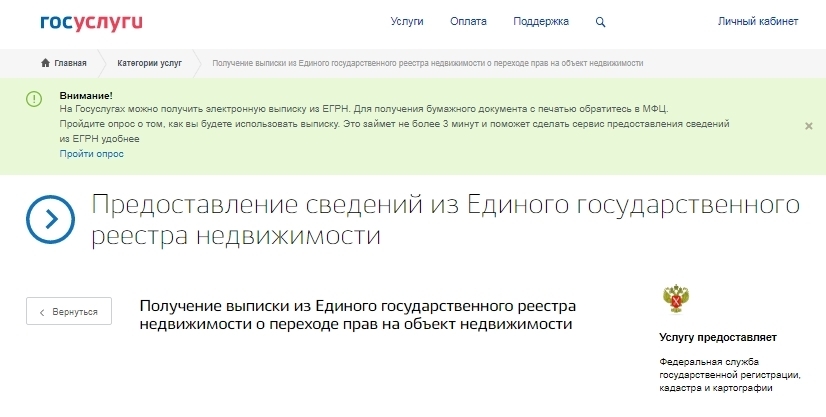Click the Предоставление сведений main heading
This screenshot has width=826, height=417.
point(445,220)
